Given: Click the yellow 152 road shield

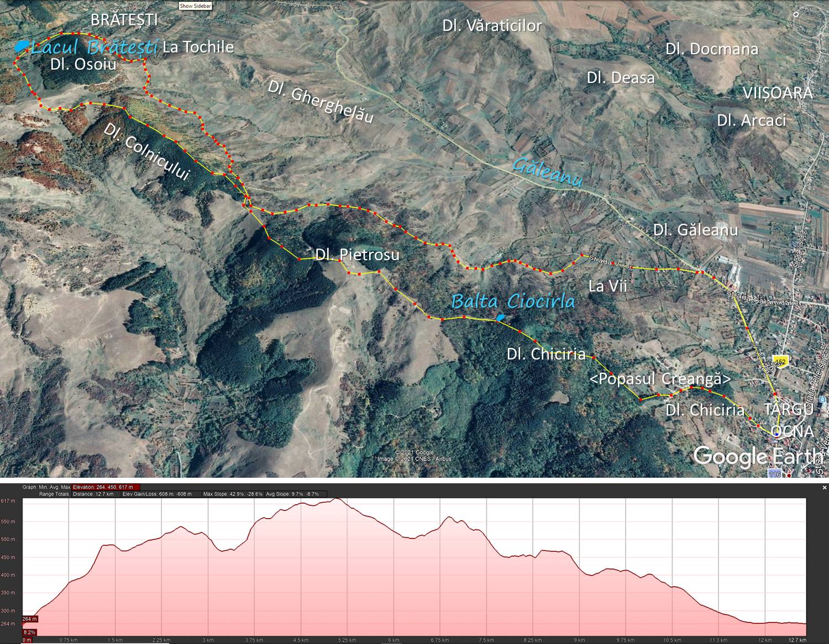Looking at the screenshot, I should coord(780,361).
